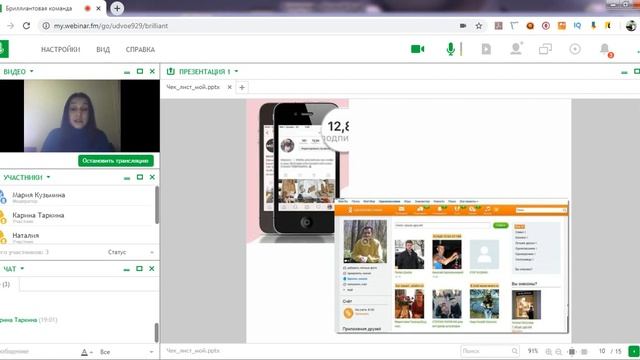Open the media file icon in webinar toolbar
The width and height of the screenshot is (640, 360).
coord(486,49)
